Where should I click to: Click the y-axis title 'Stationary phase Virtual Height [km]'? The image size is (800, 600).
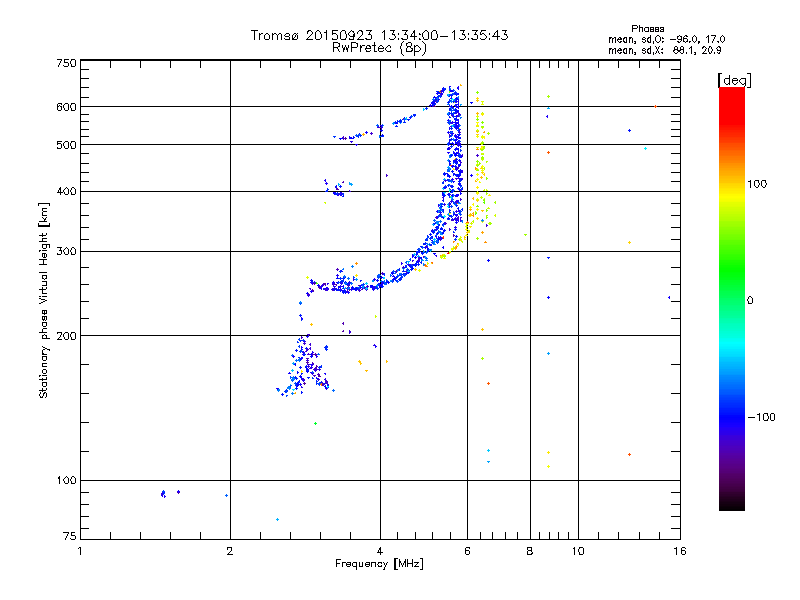pos(44,300)
